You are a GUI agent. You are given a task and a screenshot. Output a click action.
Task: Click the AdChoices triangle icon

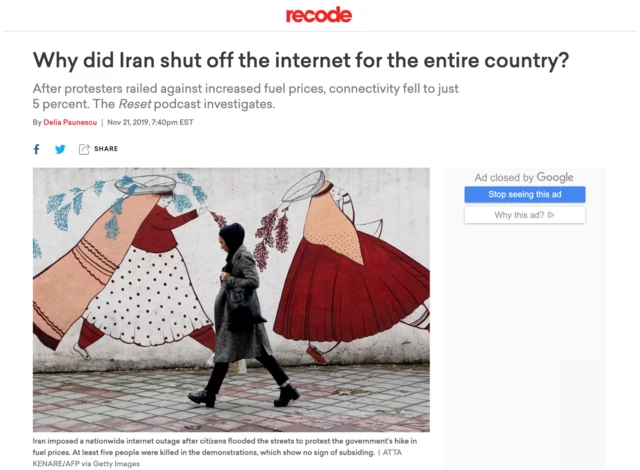pos(551,215)
